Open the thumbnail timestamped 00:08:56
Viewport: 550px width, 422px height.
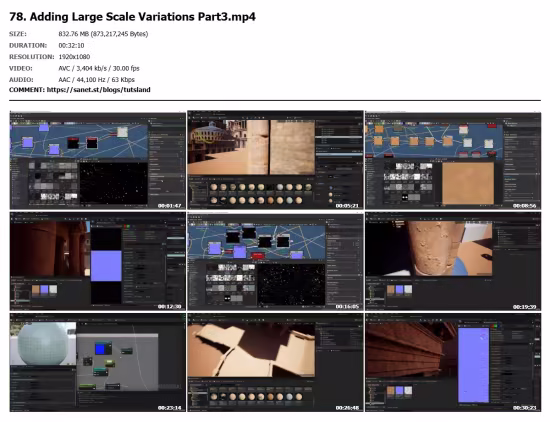point(453,160)
